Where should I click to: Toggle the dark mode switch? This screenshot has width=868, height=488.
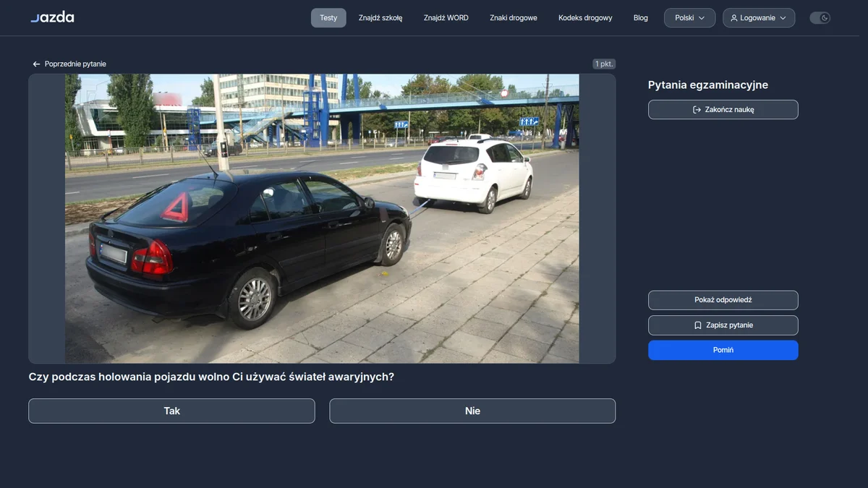(820, 18)
